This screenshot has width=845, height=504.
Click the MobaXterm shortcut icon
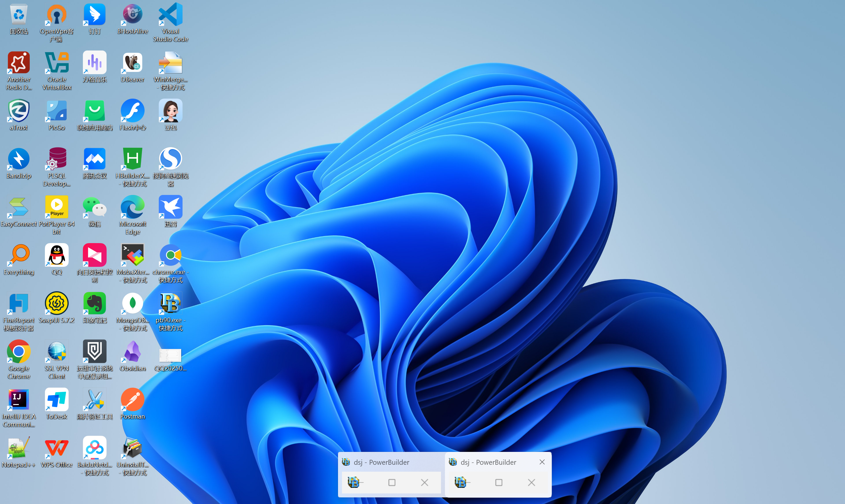(x=132, y=255)
